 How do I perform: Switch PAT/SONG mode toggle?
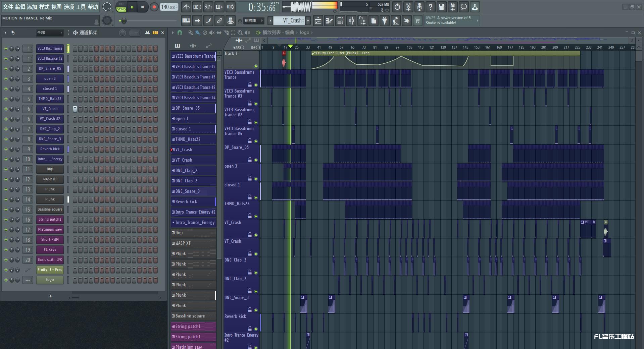point(121,7)
